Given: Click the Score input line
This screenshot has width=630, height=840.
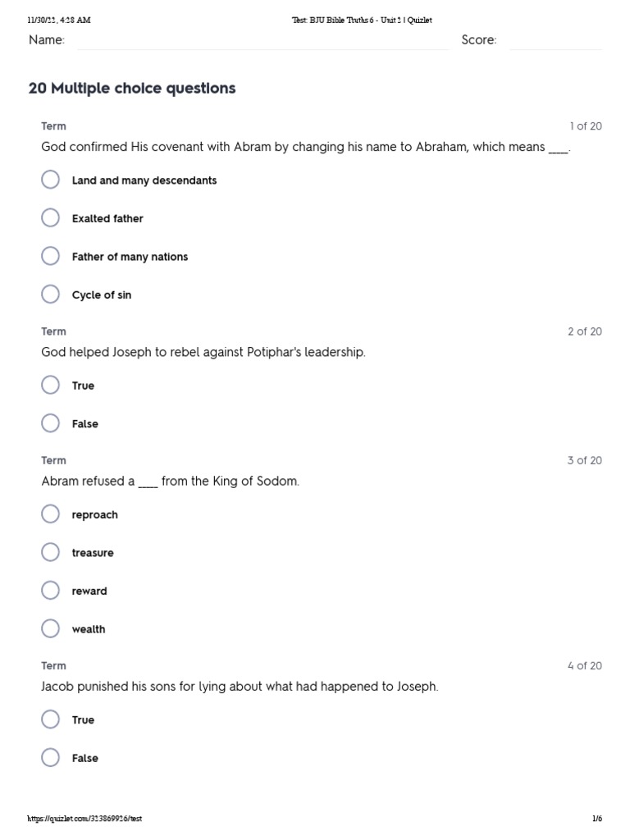Looking at the screenshot, I should (x=555, y=42).
